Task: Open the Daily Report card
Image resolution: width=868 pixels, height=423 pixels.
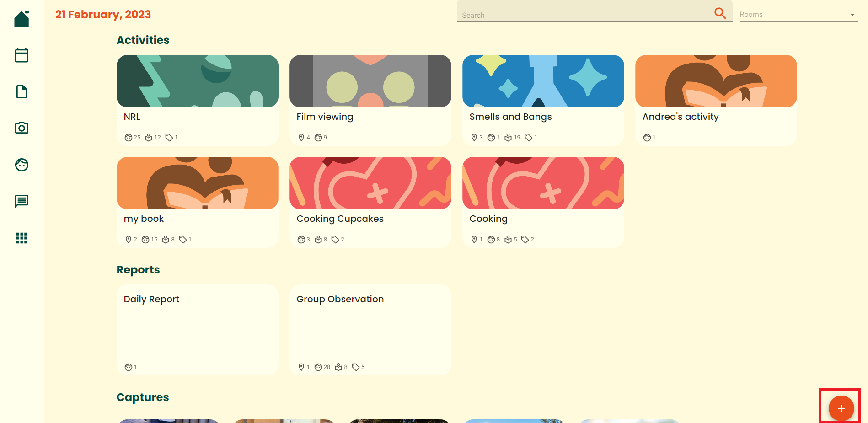Action: pos(198,330)
